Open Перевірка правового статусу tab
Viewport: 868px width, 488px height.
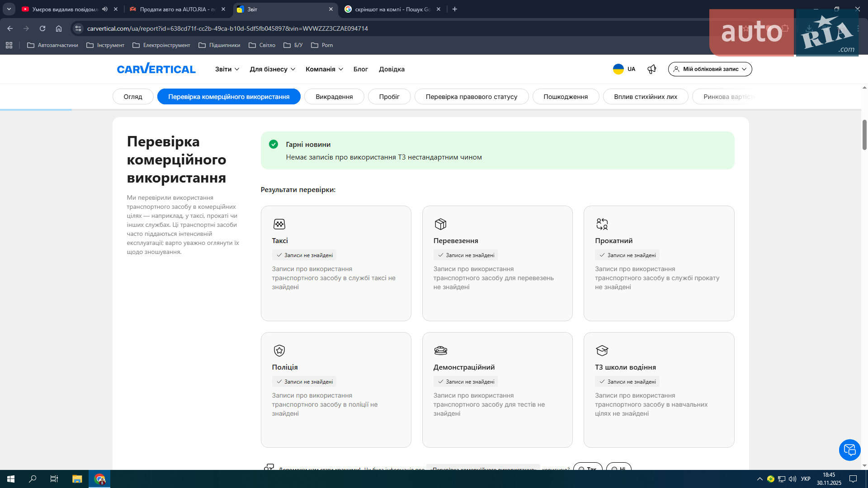(x=471, y=97)
